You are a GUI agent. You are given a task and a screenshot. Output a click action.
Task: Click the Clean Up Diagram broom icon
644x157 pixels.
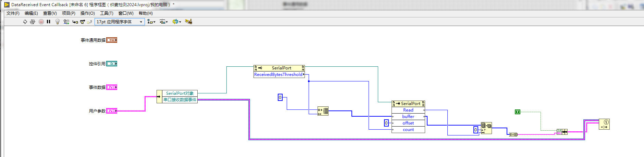188,22
